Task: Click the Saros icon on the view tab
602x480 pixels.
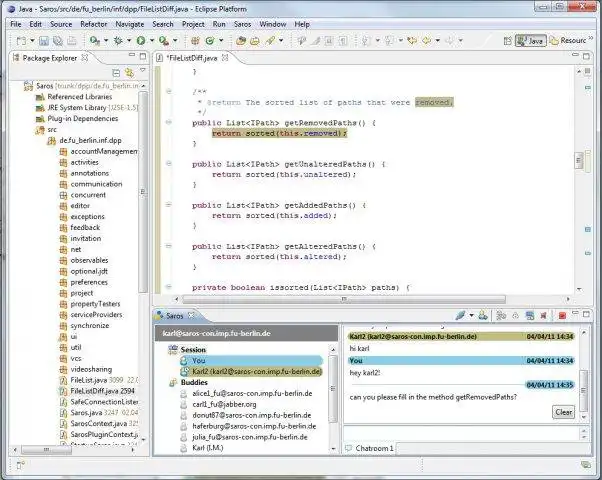Action: tap(160, 315)
